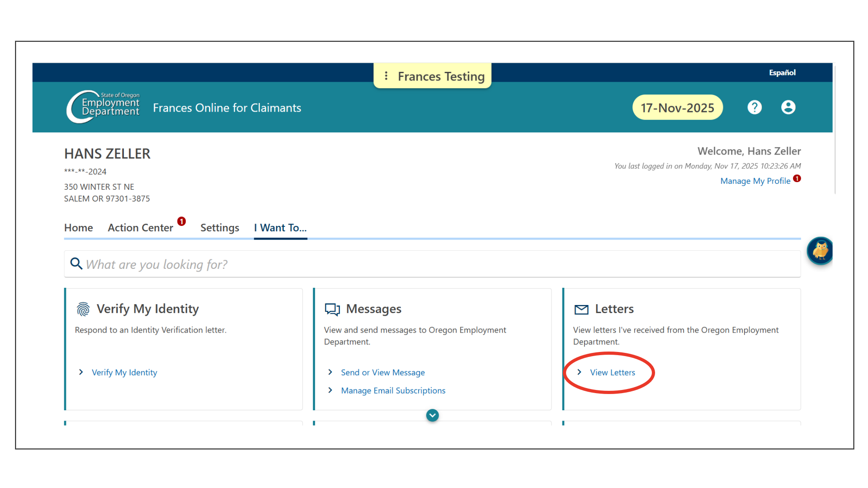Focus the 'What are you looking for?' search field

coord(432,264)
